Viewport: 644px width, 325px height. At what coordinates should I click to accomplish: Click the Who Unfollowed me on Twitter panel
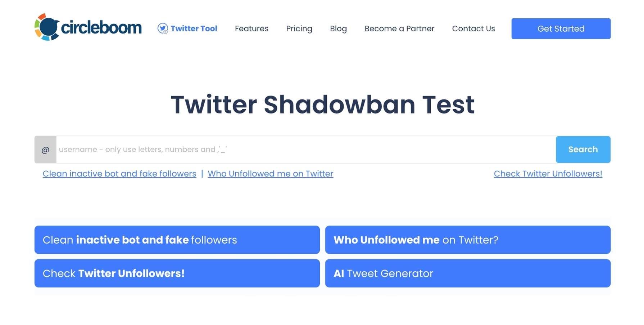click(468, 240)
